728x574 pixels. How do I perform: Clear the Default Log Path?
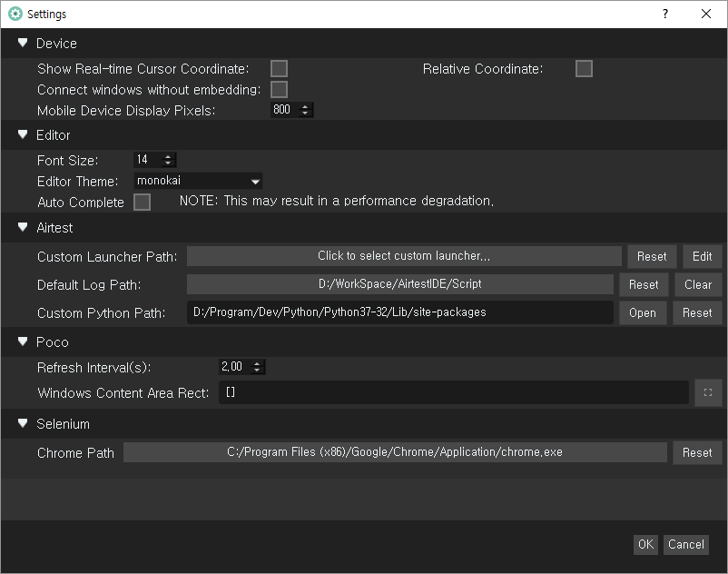(698, 284)
